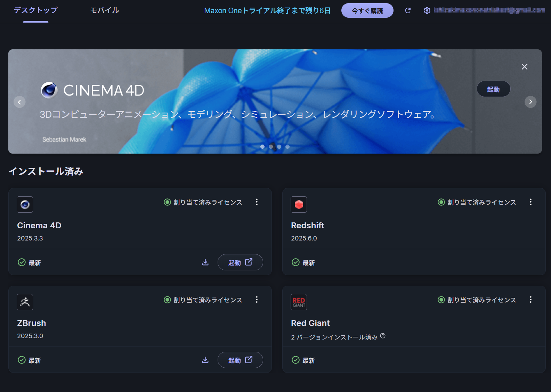Select the first banner pagination dot
Viewport: 551px width, 392px height.
[262, 147]
